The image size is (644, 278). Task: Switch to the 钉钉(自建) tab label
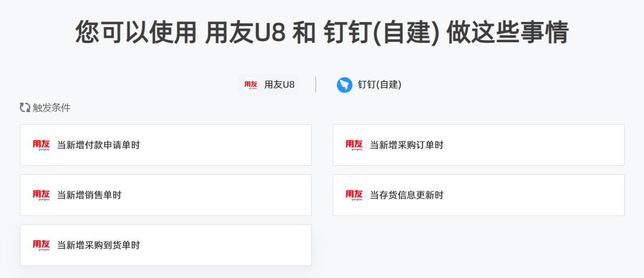click(x=380, y=84)
